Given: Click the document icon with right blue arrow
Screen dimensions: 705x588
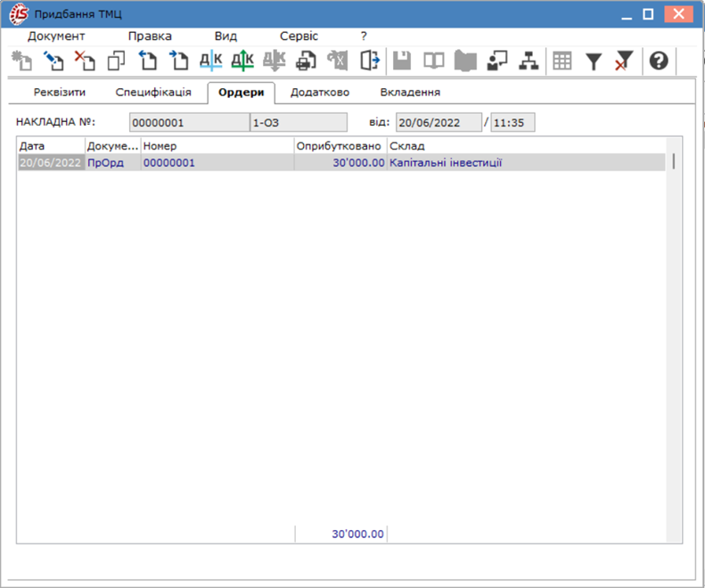Looking at the screenshot, I should [x=179, y=61].
